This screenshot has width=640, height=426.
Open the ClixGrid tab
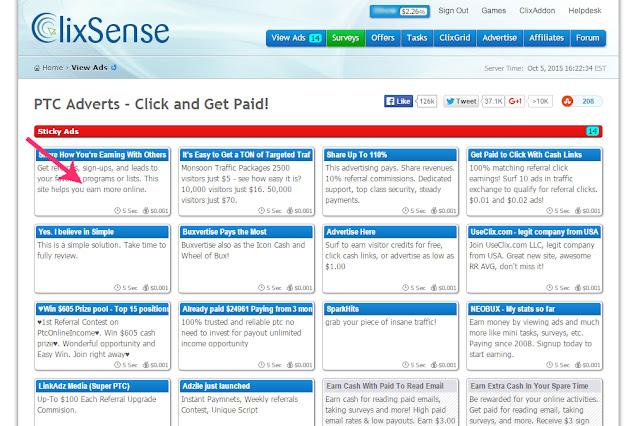455,38
